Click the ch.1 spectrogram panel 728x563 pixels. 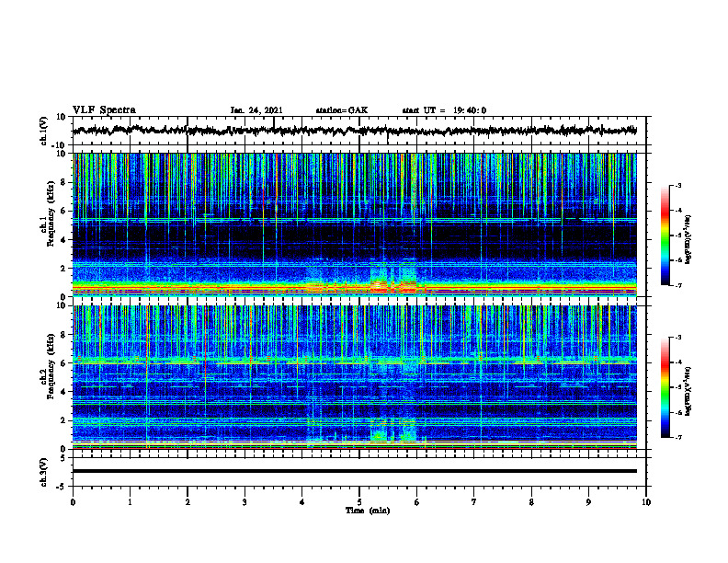pos(354,224)
